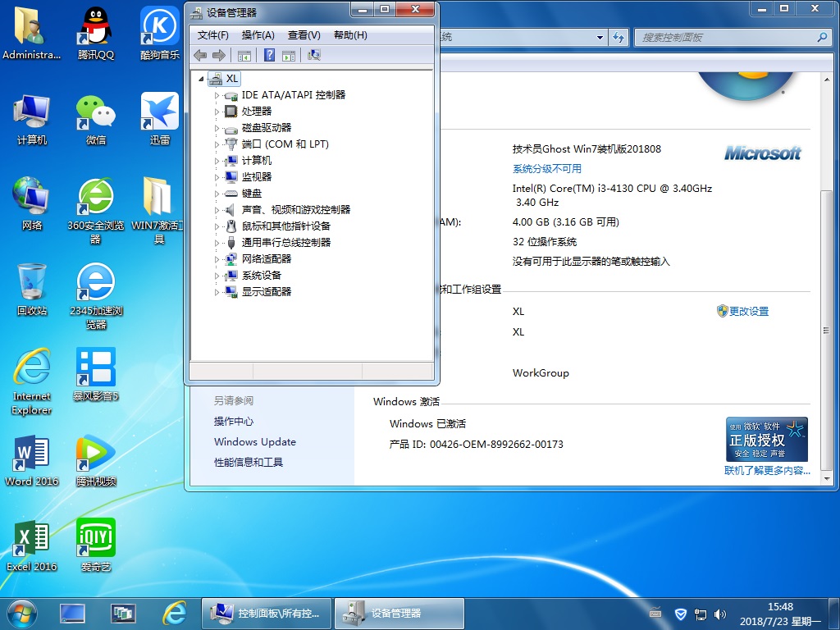Open the 查看(V) menu
Viewport: 840px width, 630px height.
304,35
